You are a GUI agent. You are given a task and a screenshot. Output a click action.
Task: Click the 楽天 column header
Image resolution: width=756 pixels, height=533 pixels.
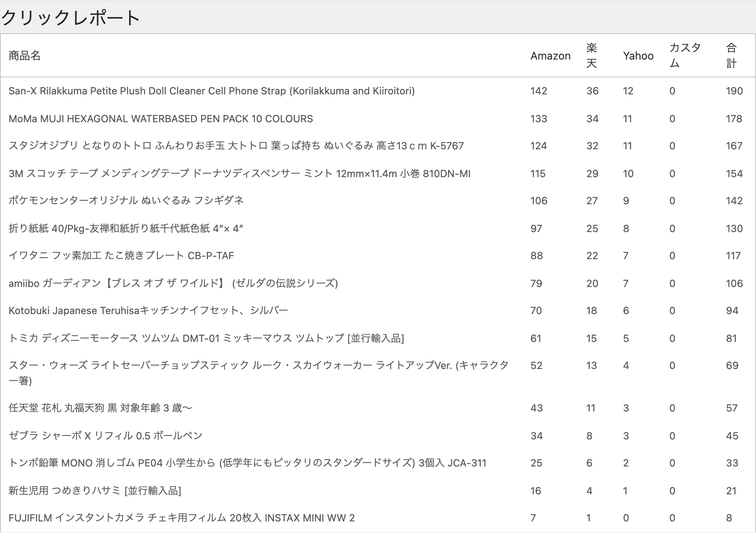pyautogui.click(x=592, y=56)
